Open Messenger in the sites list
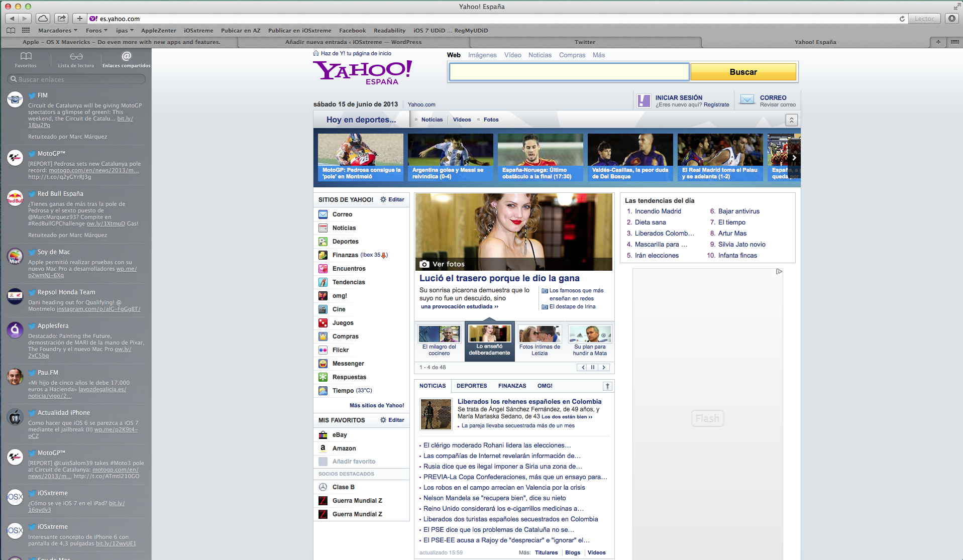 (x=348, y=364)
